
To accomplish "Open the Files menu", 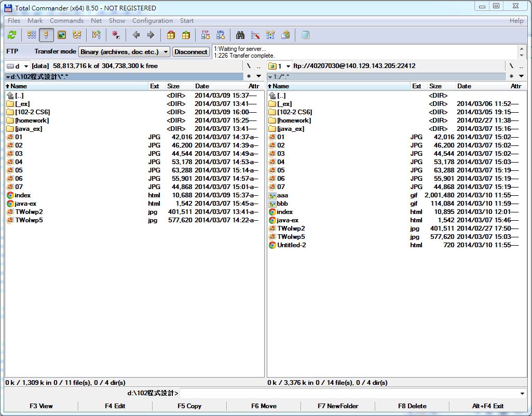I will point(14,21).
